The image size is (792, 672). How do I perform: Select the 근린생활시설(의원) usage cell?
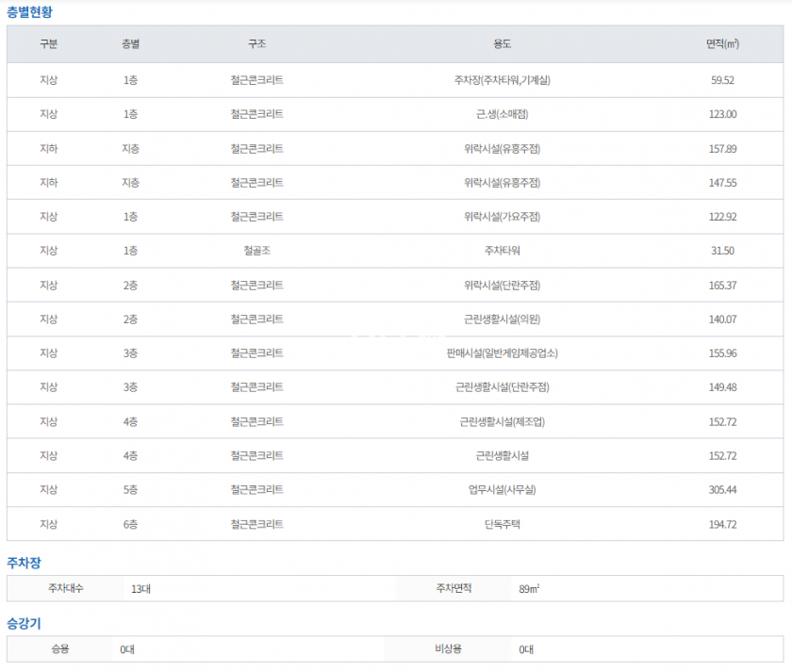[502, 320]
